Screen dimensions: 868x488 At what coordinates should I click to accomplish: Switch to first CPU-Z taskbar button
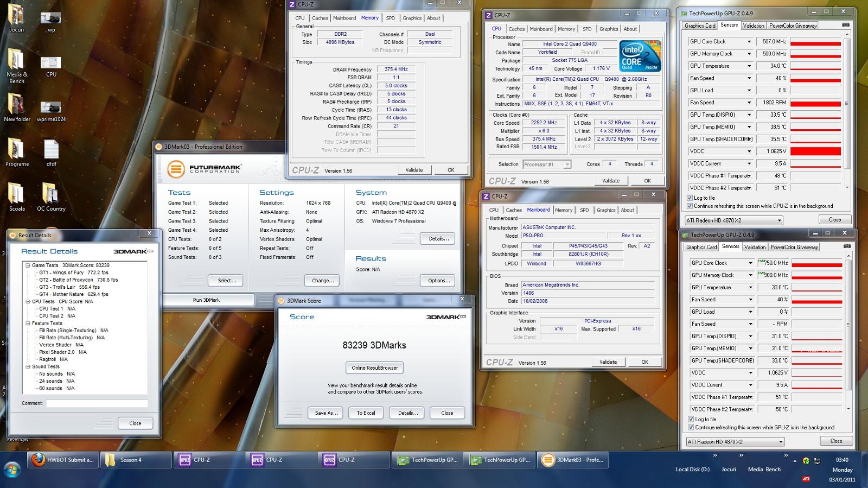coord(208,460)
